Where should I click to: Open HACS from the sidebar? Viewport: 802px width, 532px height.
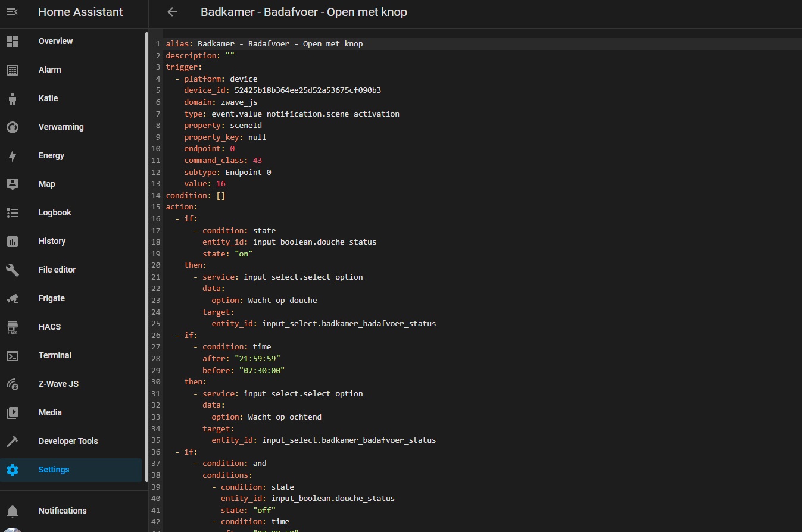pyautogui.click(x=49, y=327)
